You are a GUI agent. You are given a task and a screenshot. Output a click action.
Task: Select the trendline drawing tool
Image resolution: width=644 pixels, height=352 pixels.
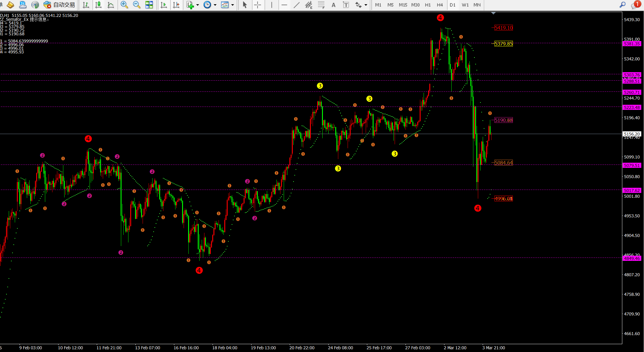(x=296, y=5)
